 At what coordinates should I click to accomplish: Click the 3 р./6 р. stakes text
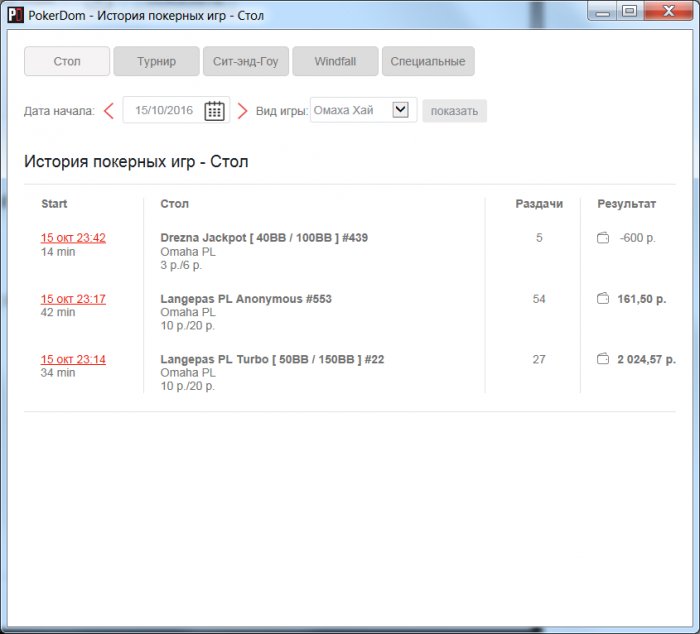click(181, 265)
